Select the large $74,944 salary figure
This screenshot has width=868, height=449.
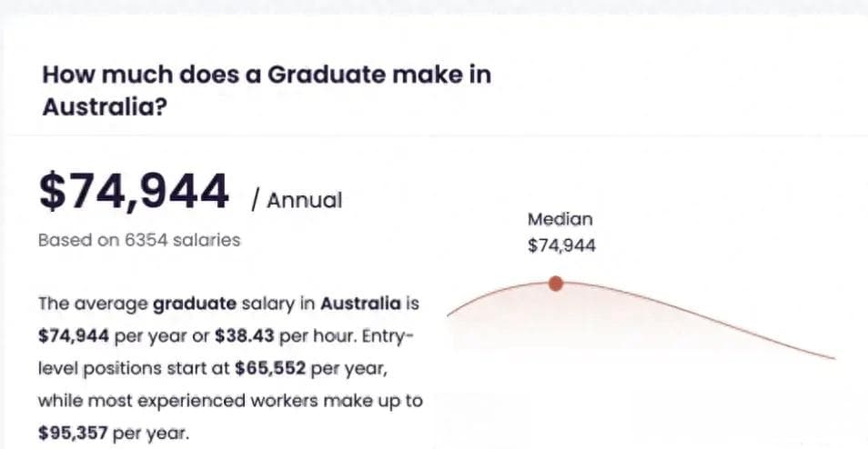(x=134, y=193)
